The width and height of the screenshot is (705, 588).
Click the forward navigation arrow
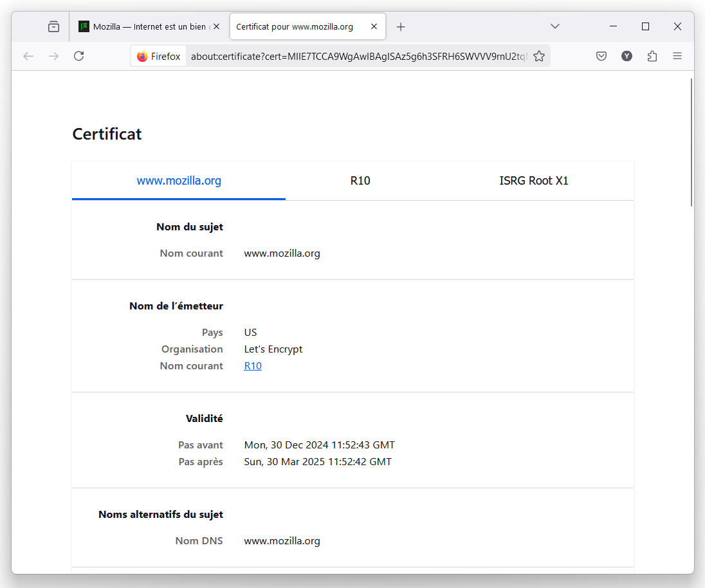53,56
